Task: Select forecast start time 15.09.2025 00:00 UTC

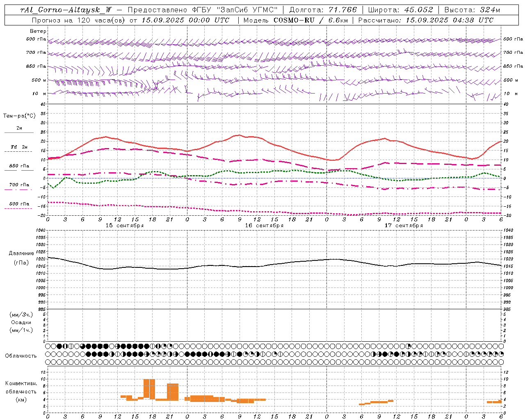Action: pos(185,20)
